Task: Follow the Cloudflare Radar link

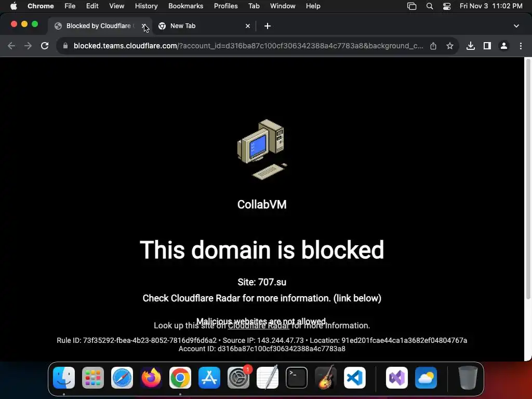Action: point(259,326)
